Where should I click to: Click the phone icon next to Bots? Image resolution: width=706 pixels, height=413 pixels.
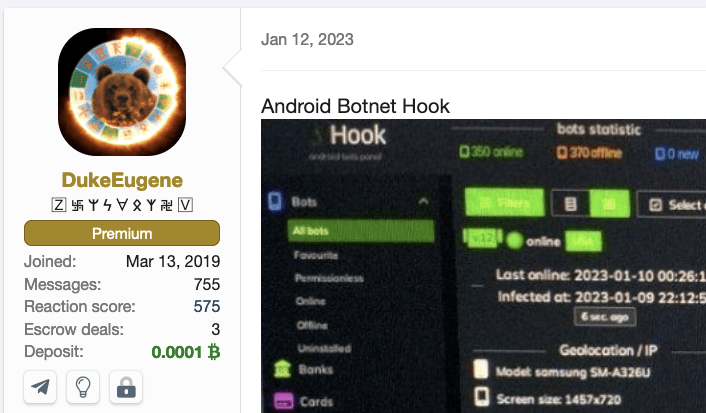[275, 202]
